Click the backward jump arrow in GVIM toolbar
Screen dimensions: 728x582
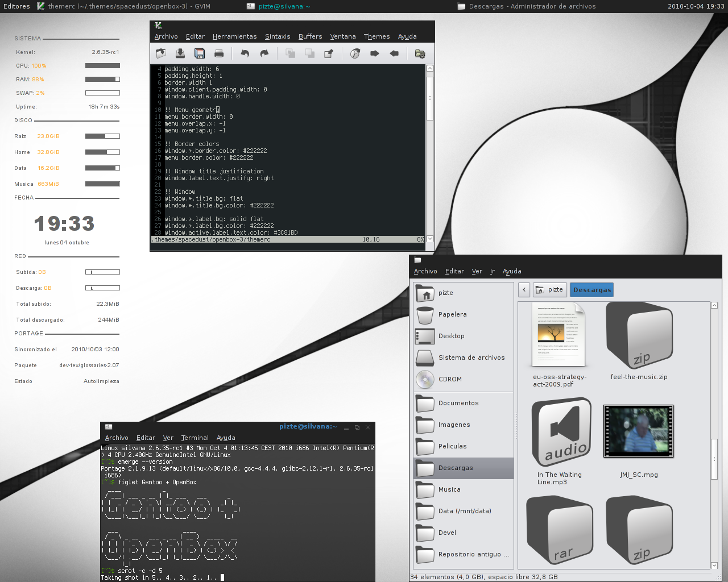[x=394, y=53]
